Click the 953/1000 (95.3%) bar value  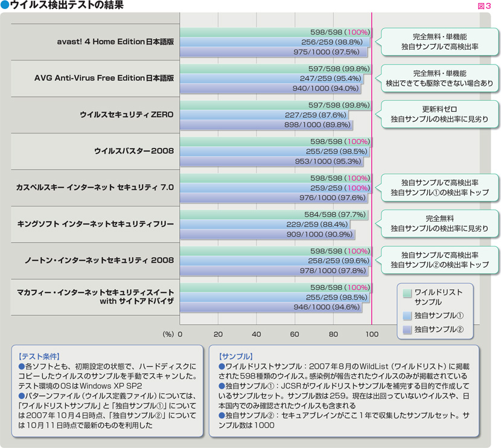(x=328, y=161)
